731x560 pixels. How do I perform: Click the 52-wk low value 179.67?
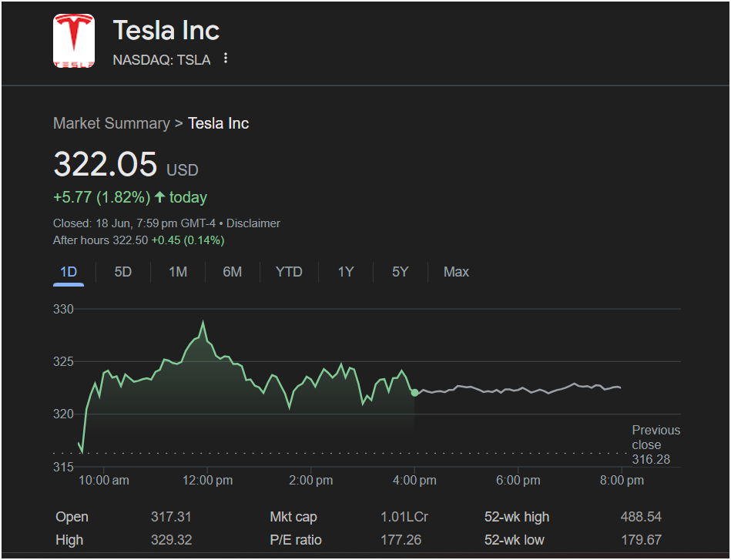pyautogui.click(x=641, y=540)
